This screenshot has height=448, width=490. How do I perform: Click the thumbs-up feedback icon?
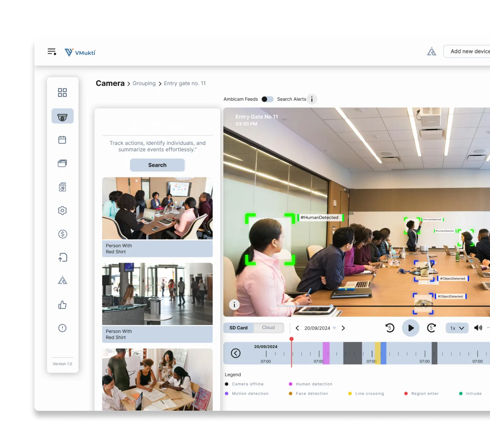pyautogui.click(x=62, y=305)
